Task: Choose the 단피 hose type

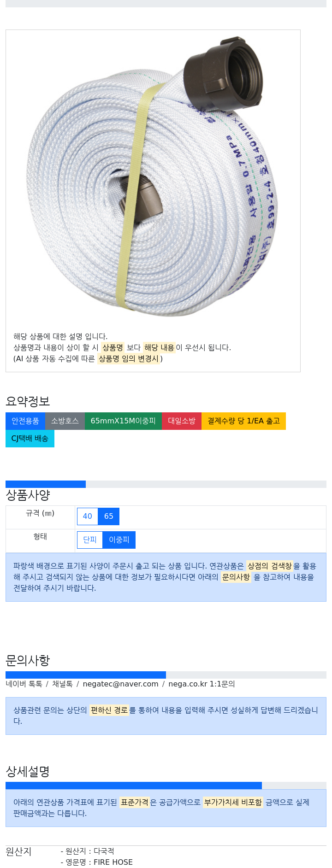Action: (90, 540)
